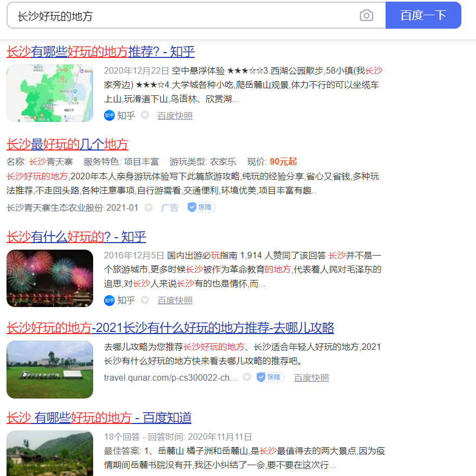The width and height of the screenshot is (476, 476).
Task: Open the 百度知道 长沙有哪些好玩的地方 result
Action: point(99,418)
